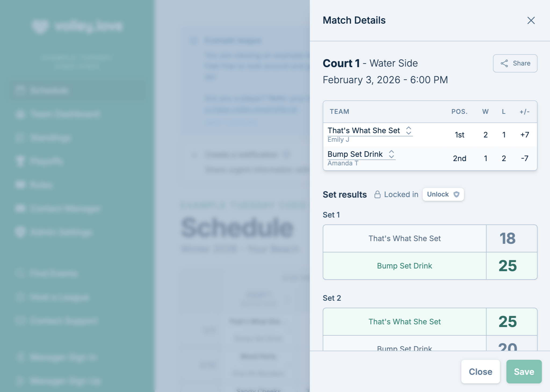The width and height of the screenshot is (550, 392).
Task: Pick Bump Set Drink row in Set 1
Action: (404, 266)
